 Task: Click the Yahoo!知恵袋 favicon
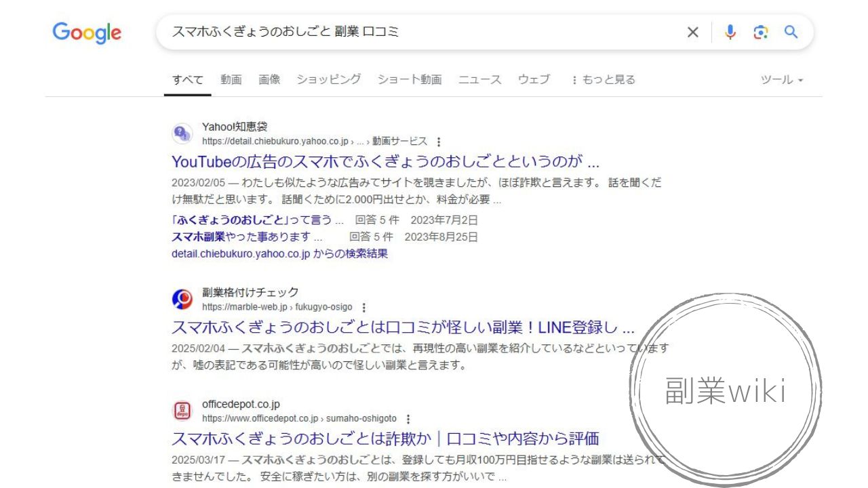coord(182,134)
